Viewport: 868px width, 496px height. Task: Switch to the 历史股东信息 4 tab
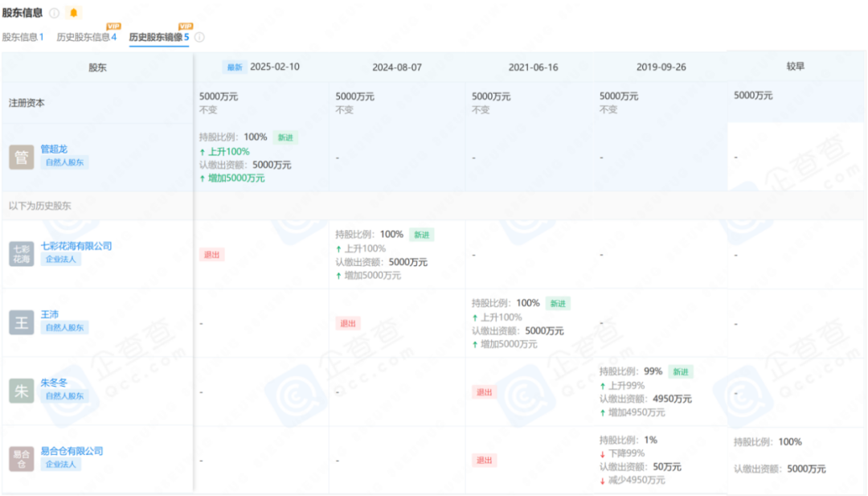pyautogui.click(x=86, y=37)
